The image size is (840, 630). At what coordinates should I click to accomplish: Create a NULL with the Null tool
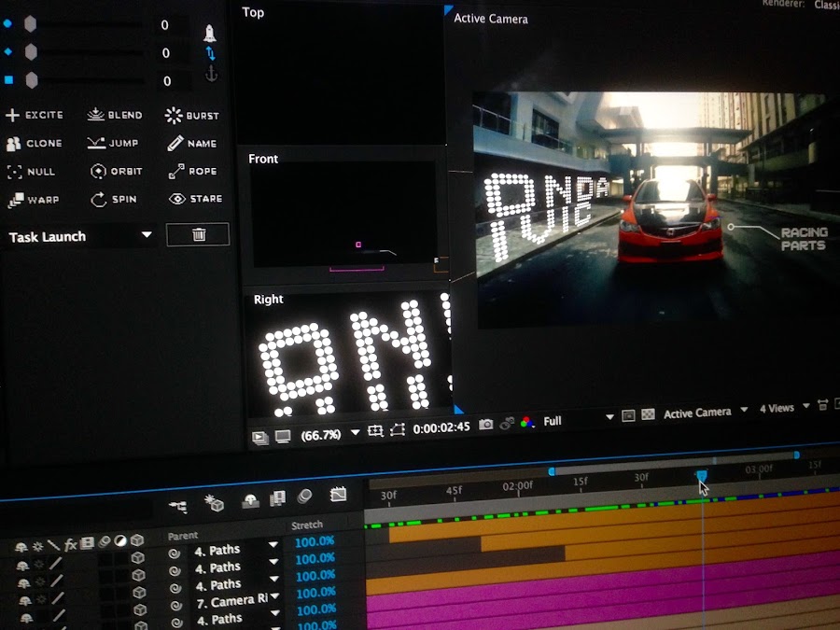(31, 172)
